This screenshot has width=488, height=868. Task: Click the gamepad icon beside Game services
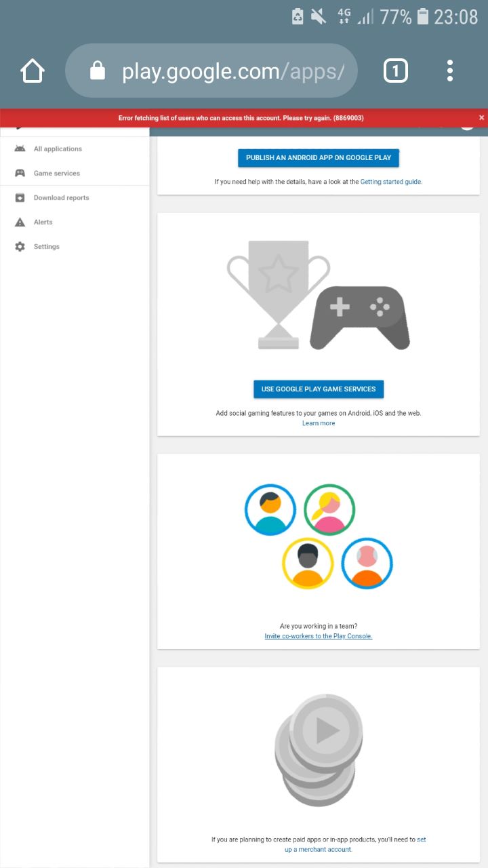point(20,173)
